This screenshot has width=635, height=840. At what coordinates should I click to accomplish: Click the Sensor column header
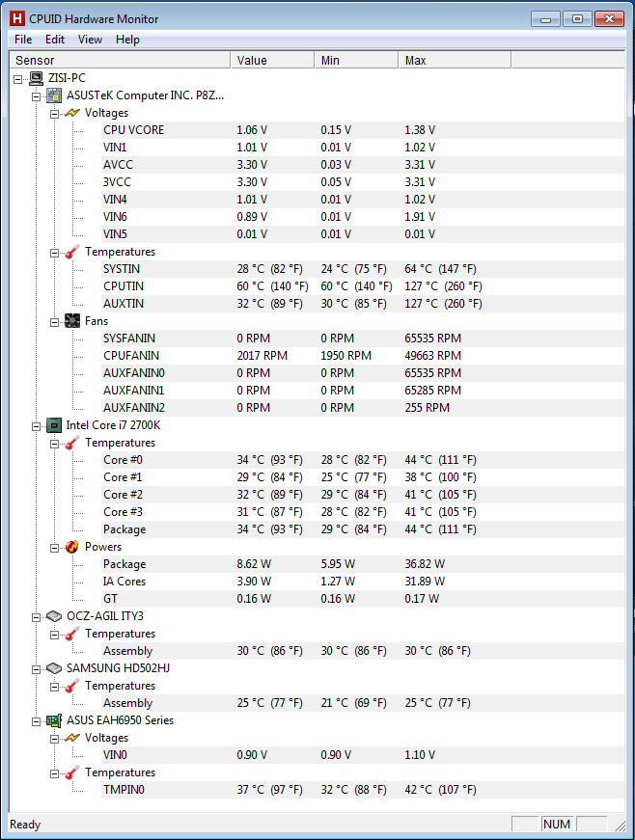coord(120,60)
